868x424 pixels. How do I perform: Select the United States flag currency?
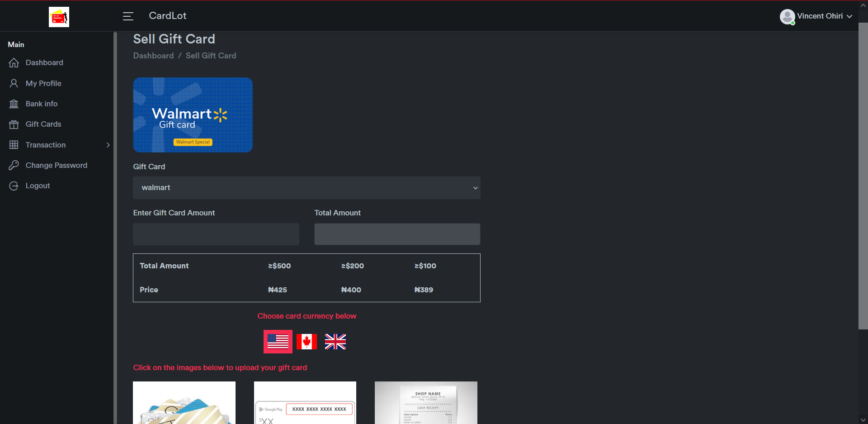point(278,342)
